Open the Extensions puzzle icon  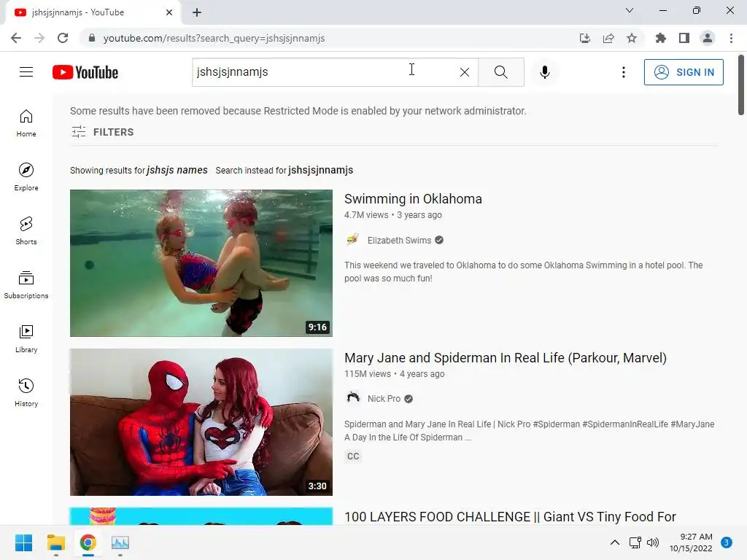660,38
